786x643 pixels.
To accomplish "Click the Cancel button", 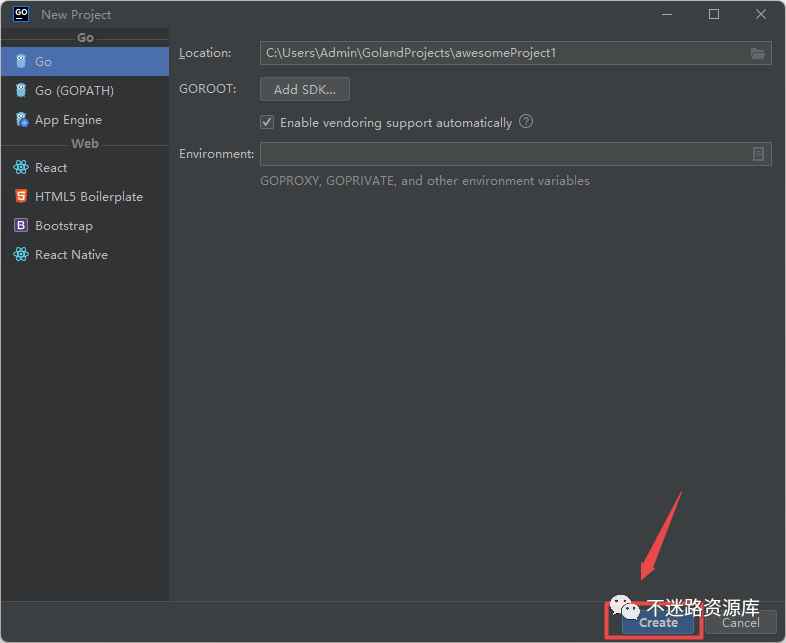I will point(740,622).
